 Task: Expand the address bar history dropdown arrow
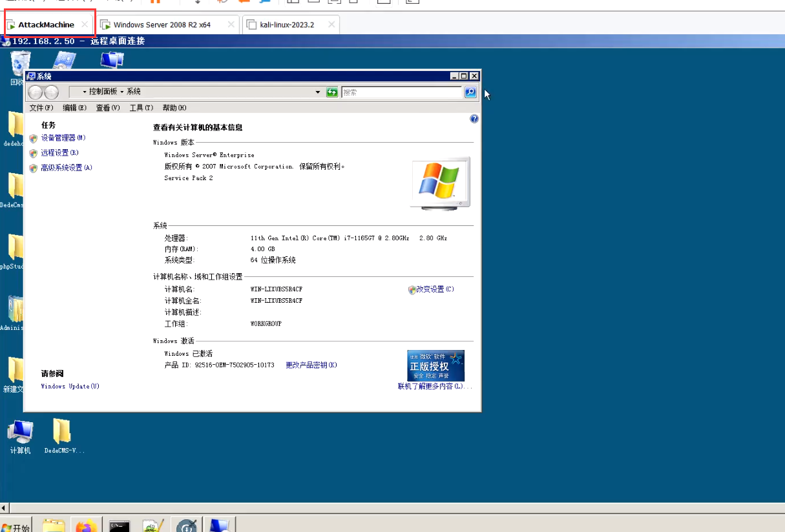318,92
